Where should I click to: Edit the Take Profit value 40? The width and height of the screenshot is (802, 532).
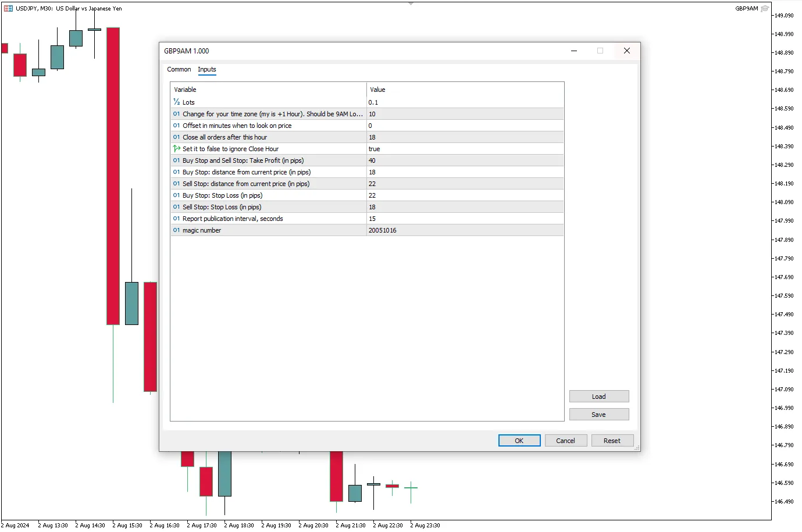point(465,160)
